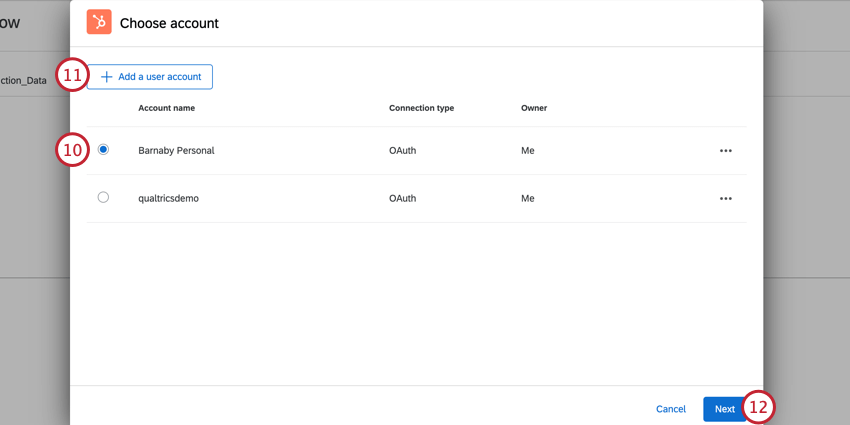Viewport: 850px width, 425px height.
Task: Click the red step 11 marker
Action: (72, 76)
